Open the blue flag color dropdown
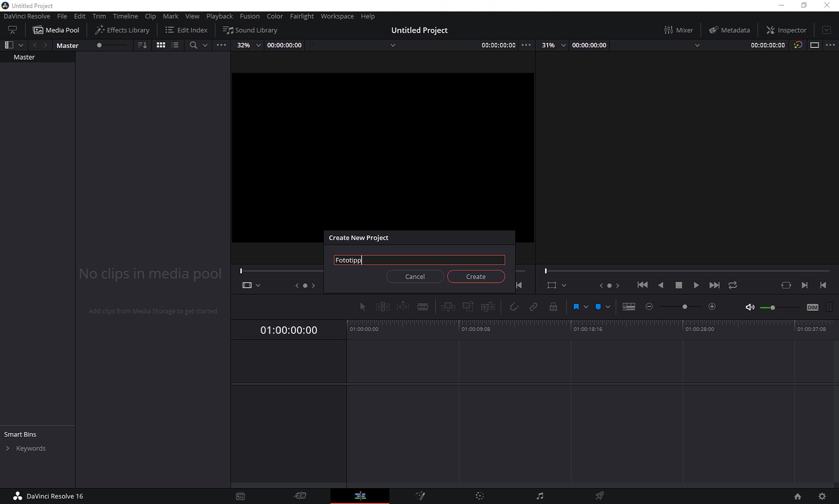This screenshot has height=504, width=839. tap(586, 307)
